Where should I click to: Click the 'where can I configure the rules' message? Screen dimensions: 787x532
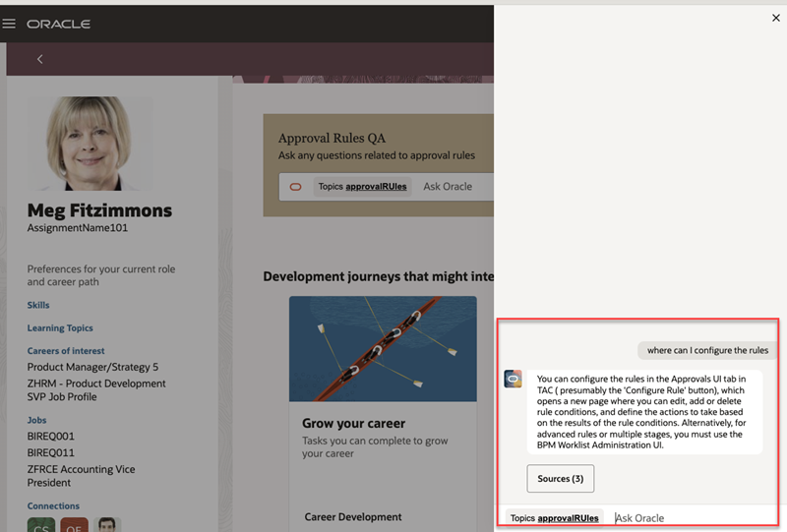tap(707, 350)
